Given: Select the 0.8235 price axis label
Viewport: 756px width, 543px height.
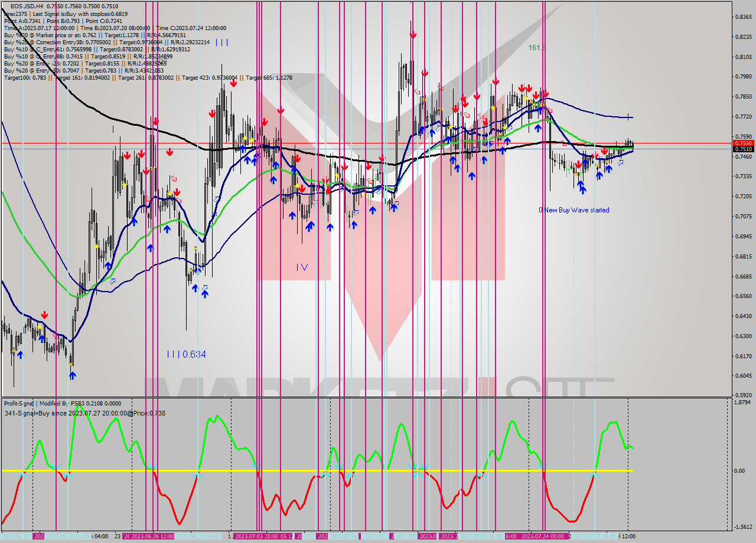Looking at the screenshot, I should [x=743, y=37].
